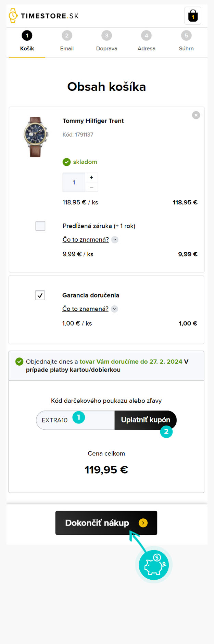Focus the coupon code field with EXTRA10
The image size is (214, 644).
pos(75,420)
